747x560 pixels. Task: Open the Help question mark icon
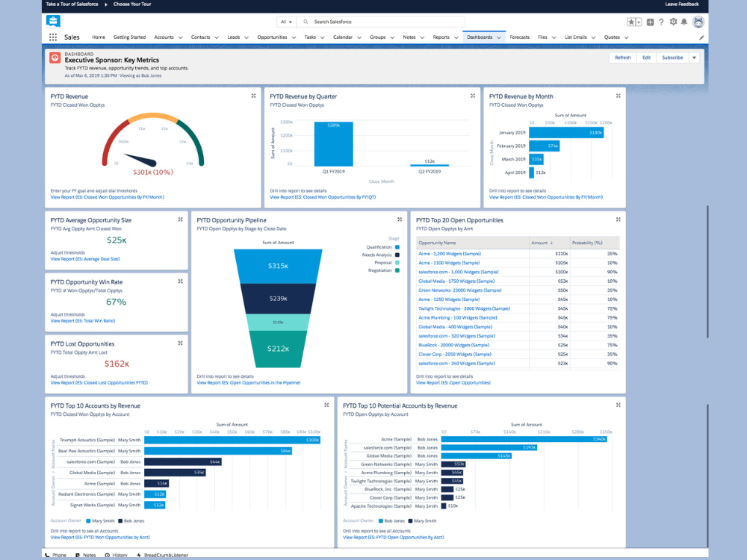[x=661, y=22]
